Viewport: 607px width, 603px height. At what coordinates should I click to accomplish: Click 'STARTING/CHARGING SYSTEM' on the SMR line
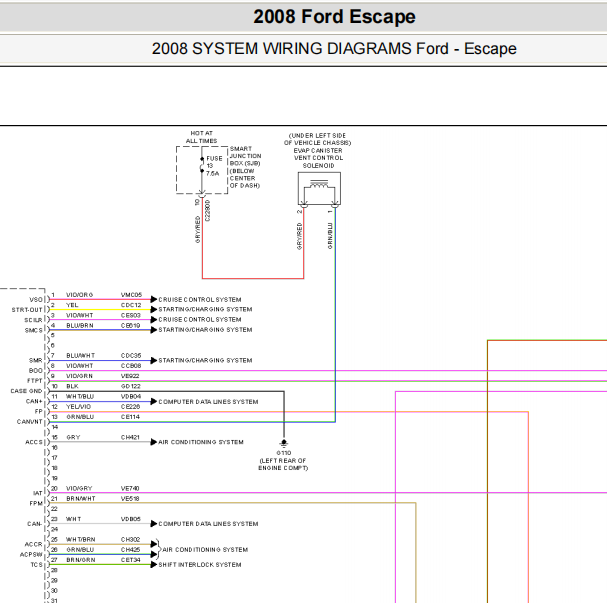coord(205,361)
